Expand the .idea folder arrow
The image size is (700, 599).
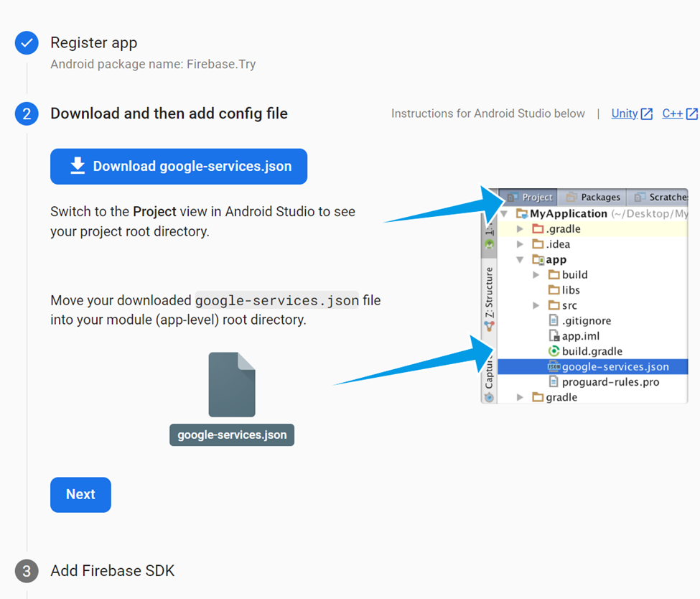click(520, 244)
